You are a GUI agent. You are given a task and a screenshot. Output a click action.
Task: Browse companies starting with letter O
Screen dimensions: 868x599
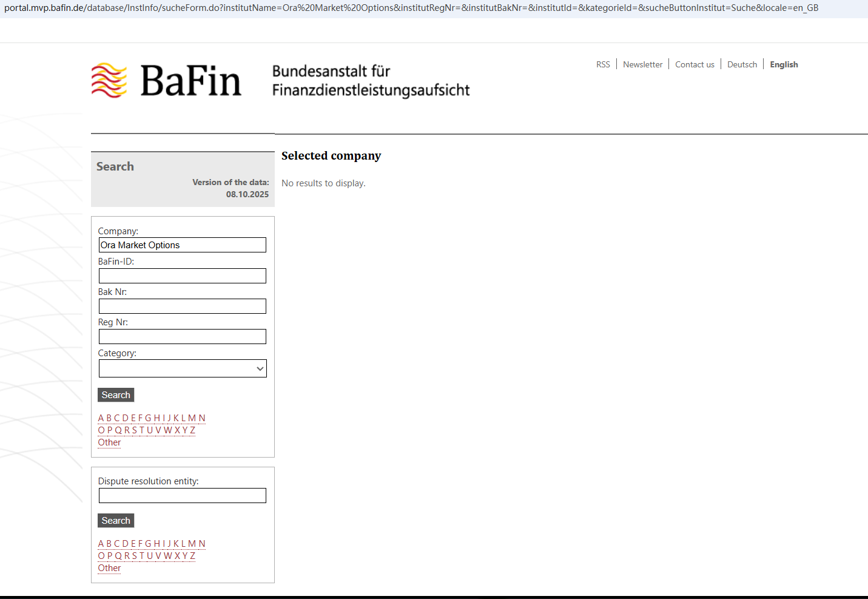(101, 430)
